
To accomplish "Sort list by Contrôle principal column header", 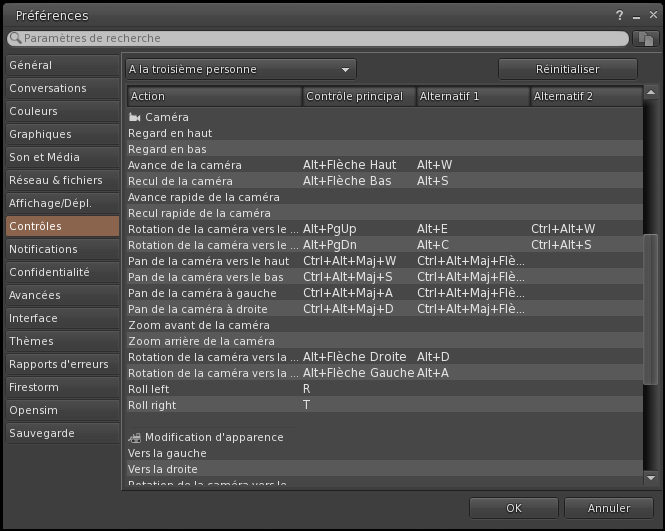I will (358, 96).
